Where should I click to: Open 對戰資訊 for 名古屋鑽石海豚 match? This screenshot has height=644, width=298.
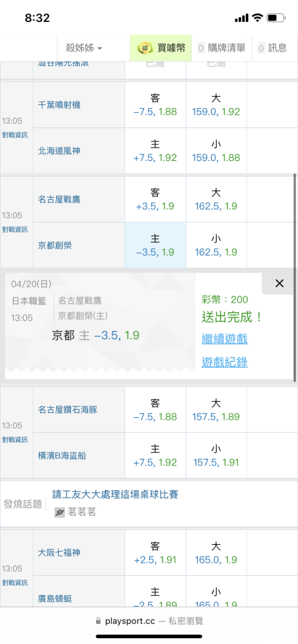[x=15, y=439]
